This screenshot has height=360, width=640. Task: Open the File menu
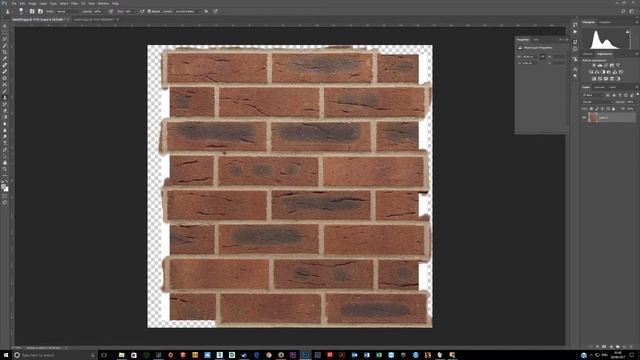[x=14, y=3]
